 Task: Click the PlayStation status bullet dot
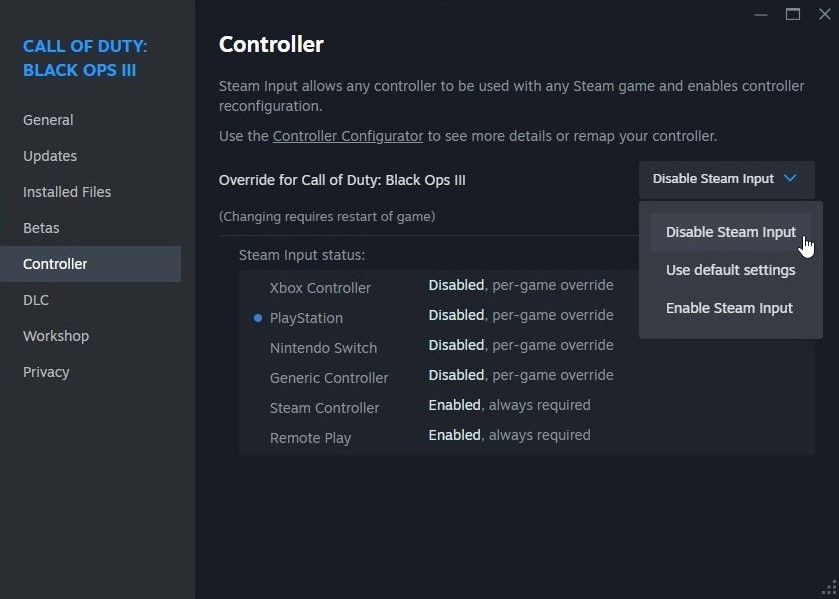point(258,318)
